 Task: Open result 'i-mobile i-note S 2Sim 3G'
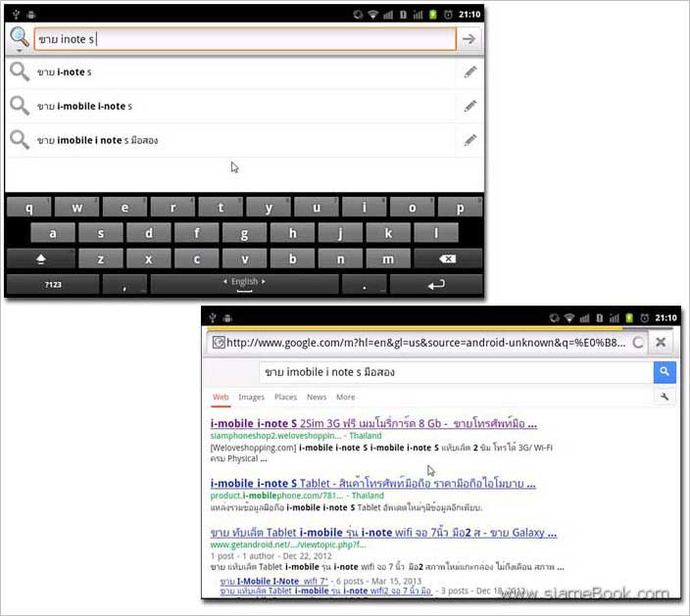373,423
